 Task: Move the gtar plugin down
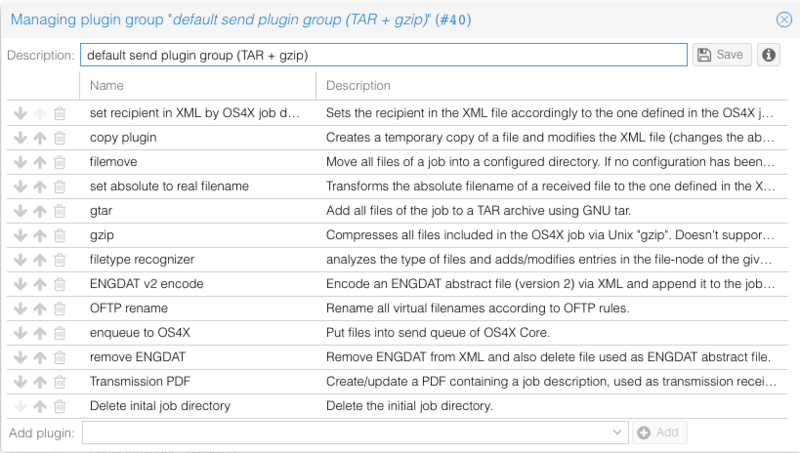coord(20,210)
